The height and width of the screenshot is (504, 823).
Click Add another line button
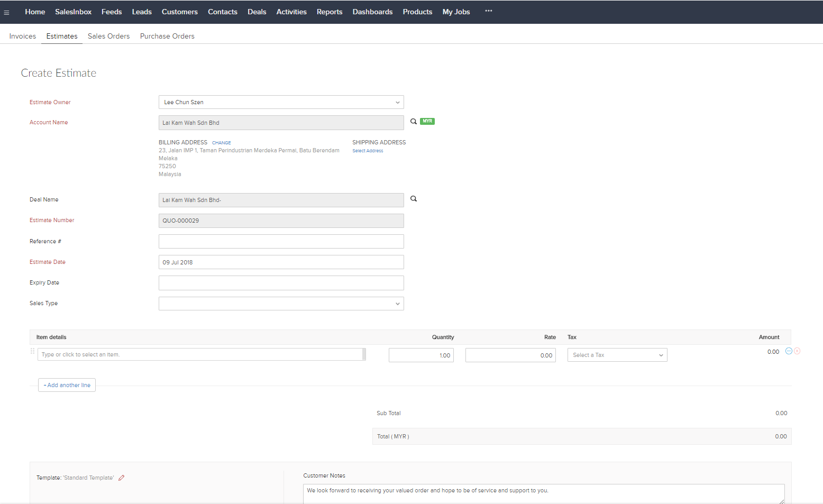tap(67, 385)
